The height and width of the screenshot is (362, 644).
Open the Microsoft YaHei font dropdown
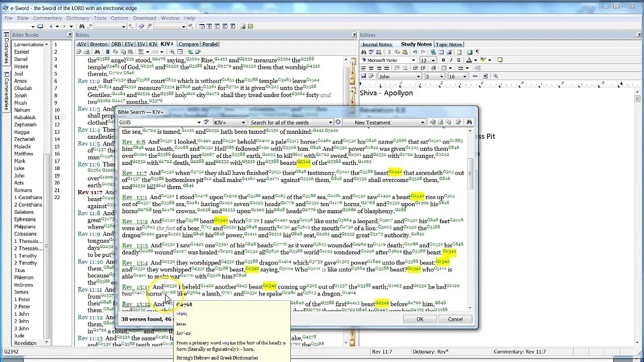tap(413, 60)
